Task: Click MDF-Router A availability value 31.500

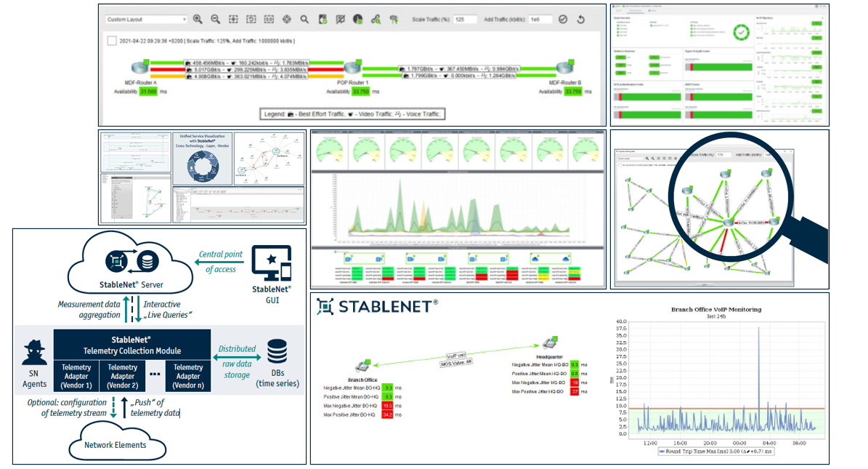Action: pos(148,92)
